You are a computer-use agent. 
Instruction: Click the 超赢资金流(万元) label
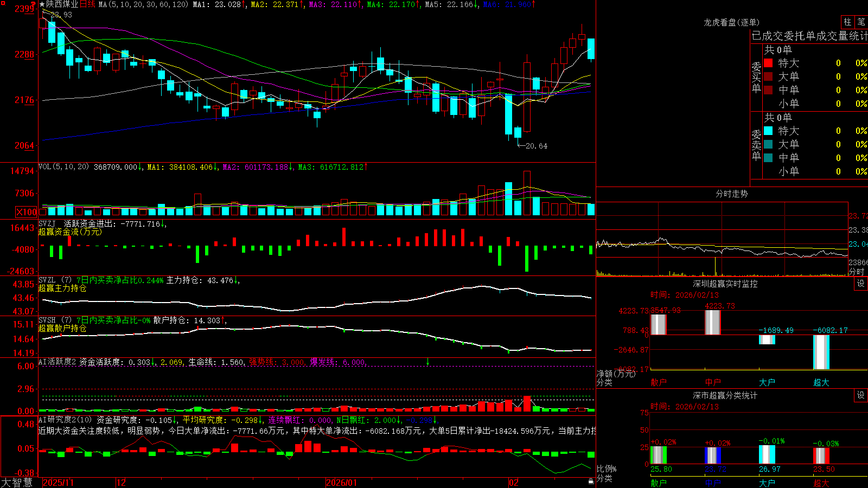pyautogui.click(x=70, y=232)
